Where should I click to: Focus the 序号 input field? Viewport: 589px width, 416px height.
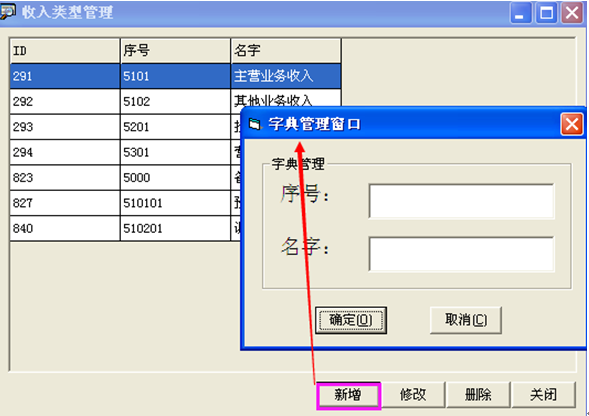pyautogui.click(x=461, y=201)
